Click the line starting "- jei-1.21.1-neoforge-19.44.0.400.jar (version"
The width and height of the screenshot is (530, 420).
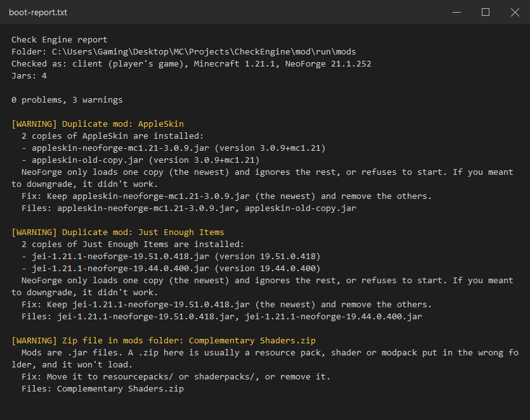(x=171, y=269)
